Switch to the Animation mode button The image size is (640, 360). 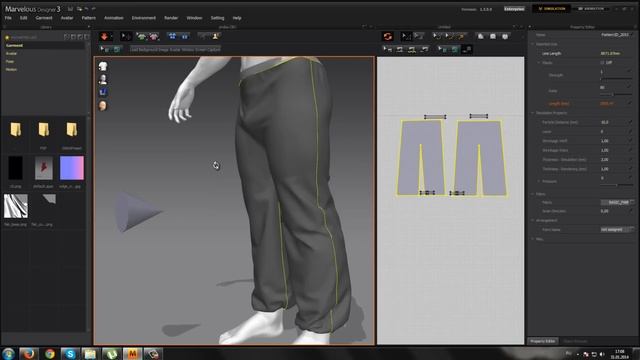[x=591, y=9]
